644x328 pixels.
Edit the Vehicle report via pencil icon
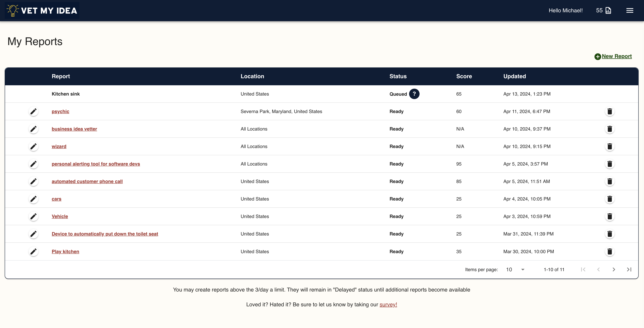point(34,216)
